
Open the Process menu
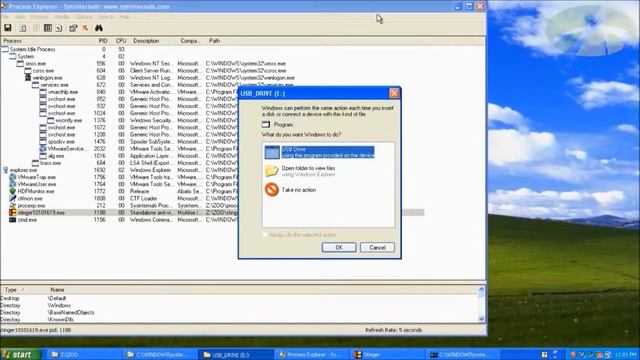[39, 17]
